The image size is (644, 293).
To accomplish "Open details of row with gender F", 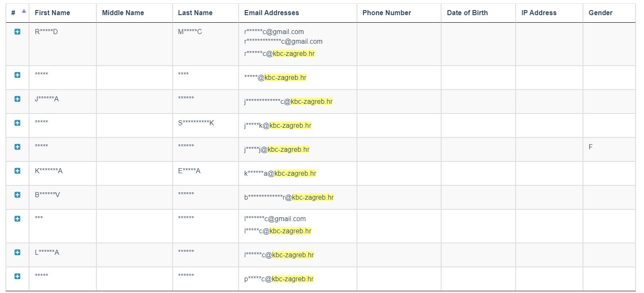I will pos(17,147).
